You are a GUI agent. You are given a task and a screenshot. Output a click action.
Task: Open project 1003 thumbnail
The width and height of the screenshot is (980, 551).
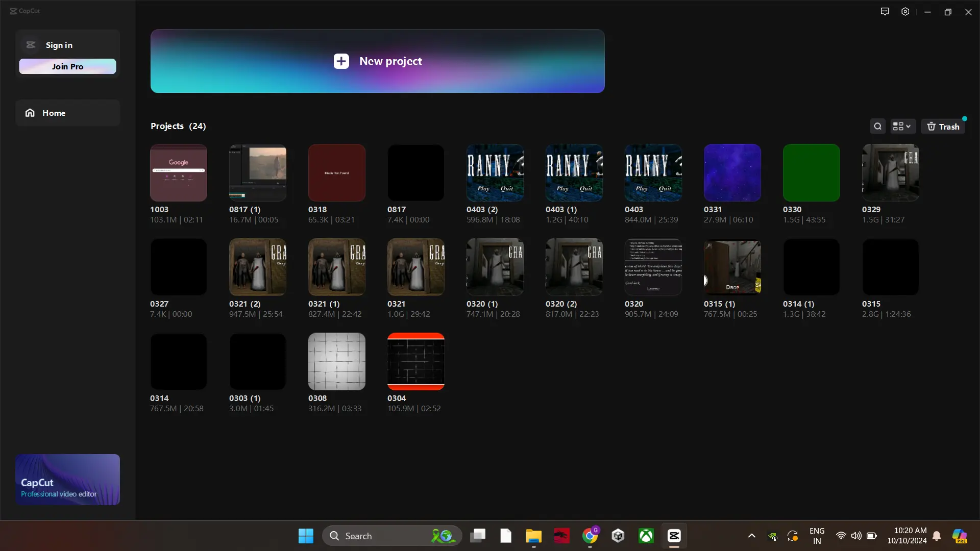[x=179, y=172]
